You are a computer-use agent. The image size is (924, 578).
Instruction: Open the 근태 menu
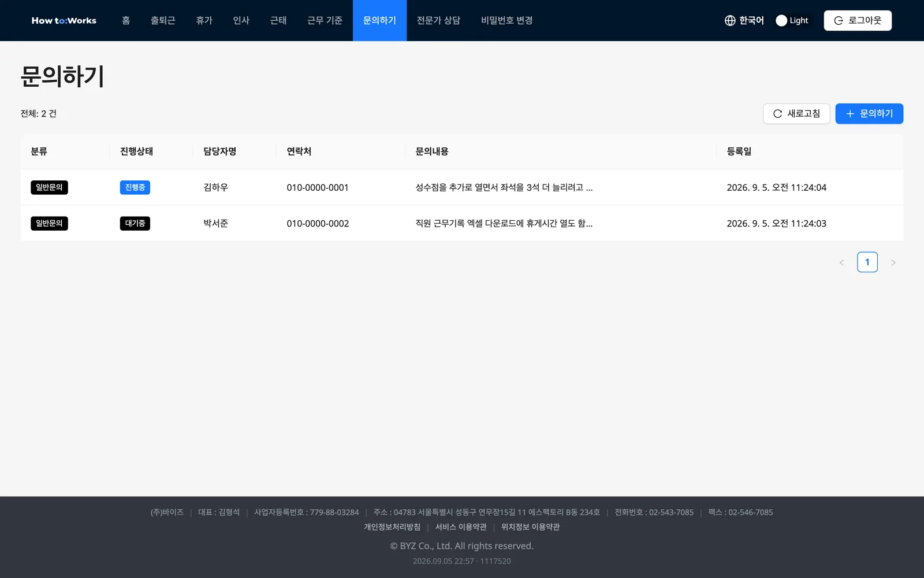[x=278, y=20]
